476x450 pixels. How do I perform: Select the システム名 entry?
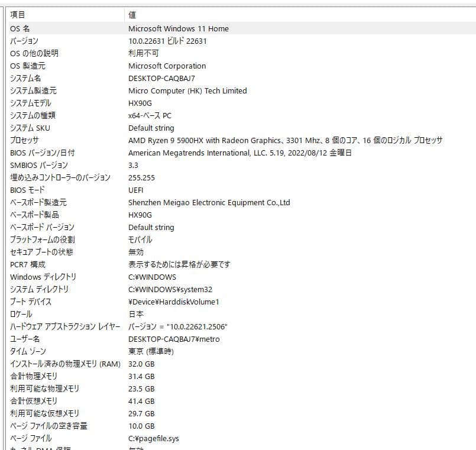[x=25, y=78]
